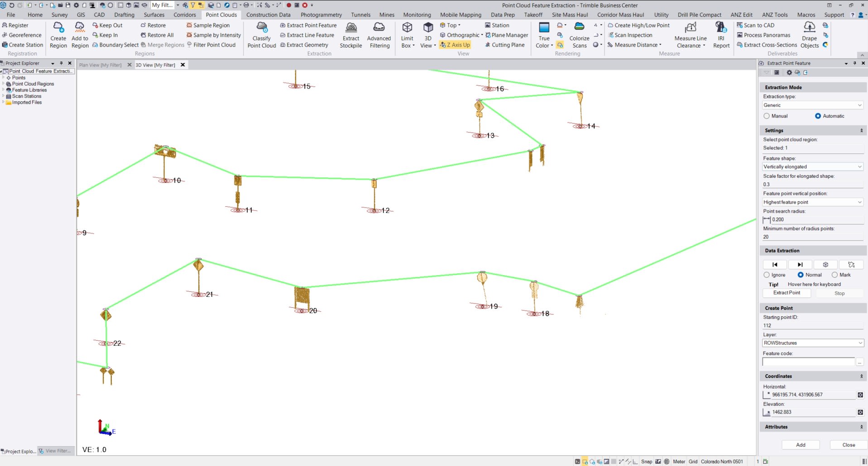Open the ROWStructures layer dropdown
868x466 pixels.
click(813, 343)
